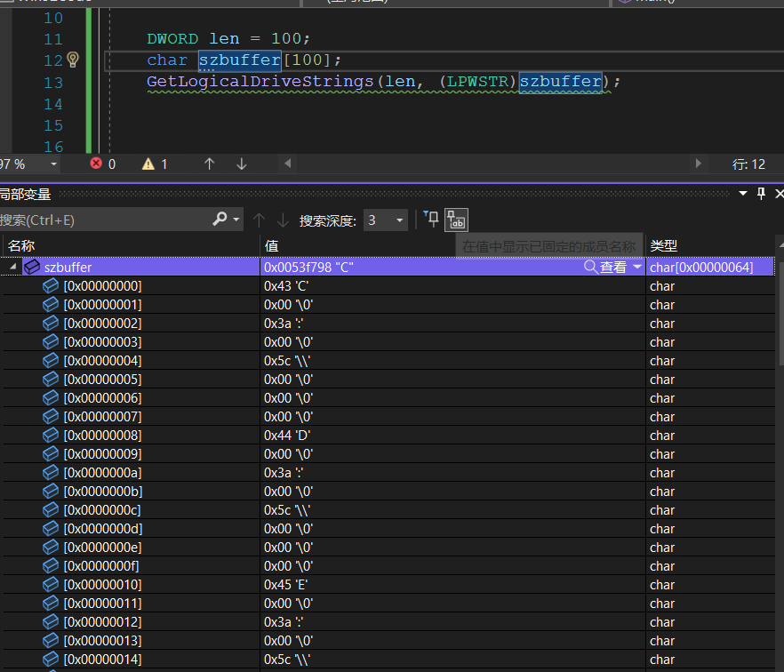
Task: Click the yellow warning count icon
Action: pos(148,164)
